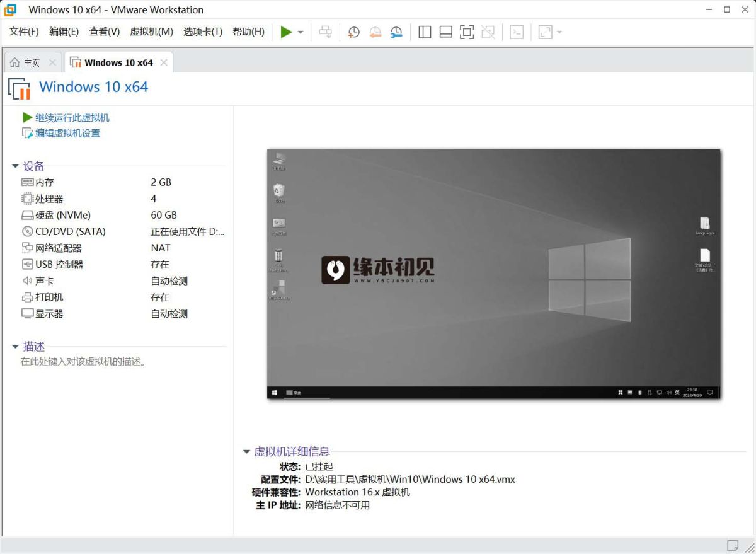Image resolution: width=756 pixels, height=554 pixels.
Task: Click the 2 GB memory value
Action: [x=161, y=182]
